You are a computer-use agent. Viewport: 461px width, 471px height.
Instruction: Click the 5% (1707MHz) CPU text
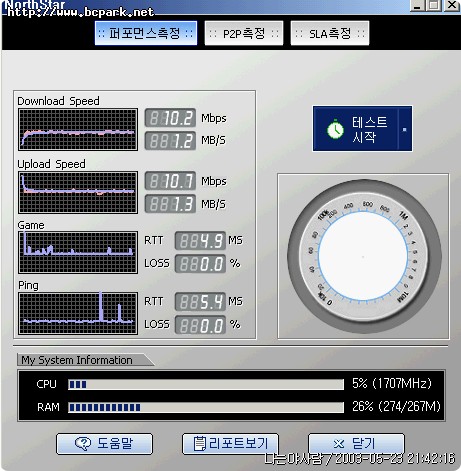392,384
